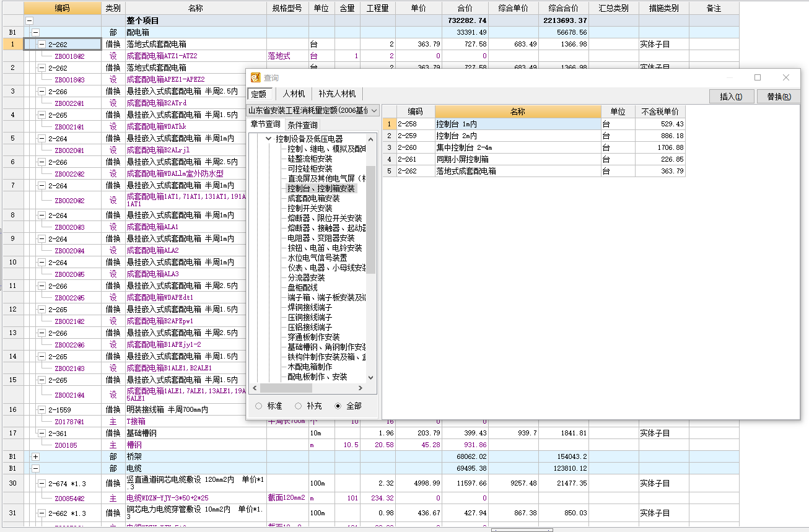Select tree item 盘柜配线
Viewport: 809px width, 532px height.
pos(302,287)
